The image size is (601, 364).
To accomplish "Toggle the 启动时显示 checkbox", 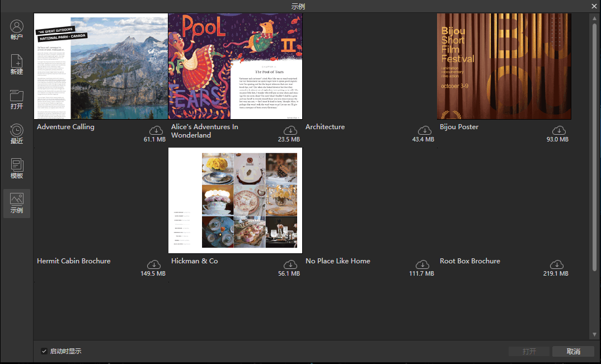I will (x=44, y=351).
